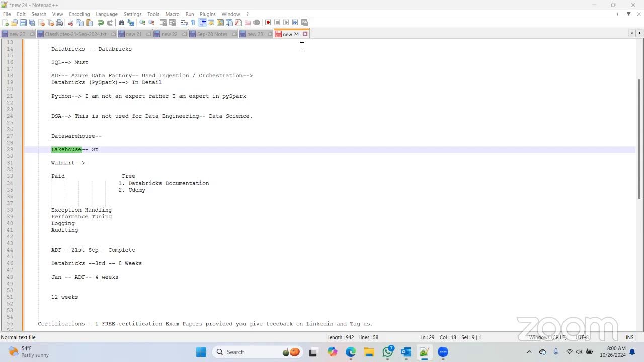Image resolution: width=644 pixels, height=362 pixels.
Task: Click on 'Lakehouse' highlighted word
Action: coord(66,149)
